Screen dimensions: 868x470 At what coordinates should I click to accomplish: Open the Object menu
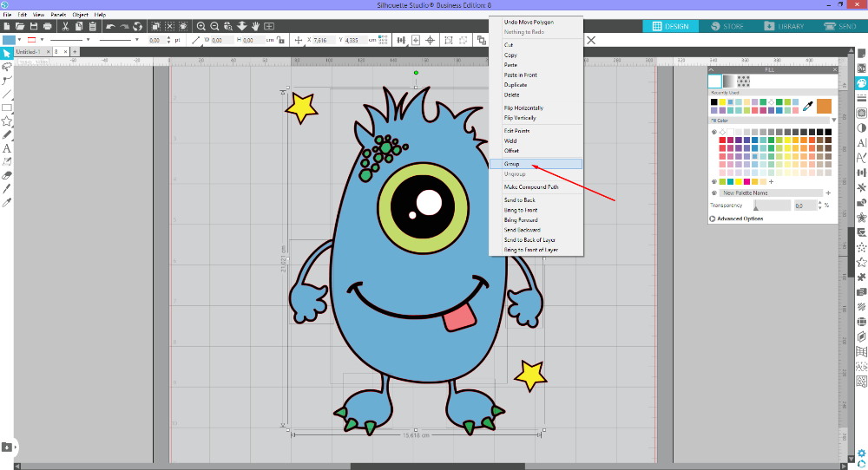pos(80,15)
